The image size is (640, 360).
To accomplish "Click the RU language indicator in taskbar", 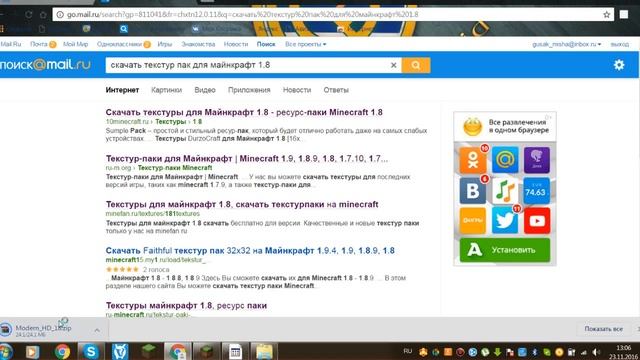I will tap(407, 351).
